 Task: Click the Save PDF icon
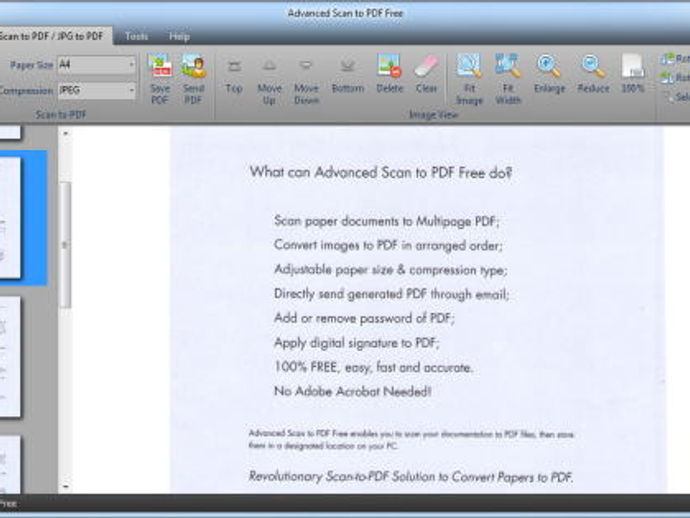[160, 80]
